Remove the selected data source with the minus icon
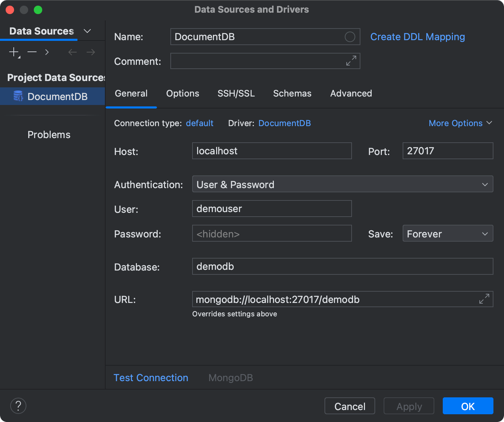The width and height of the screenshot is (504, 422). [32, 52]
